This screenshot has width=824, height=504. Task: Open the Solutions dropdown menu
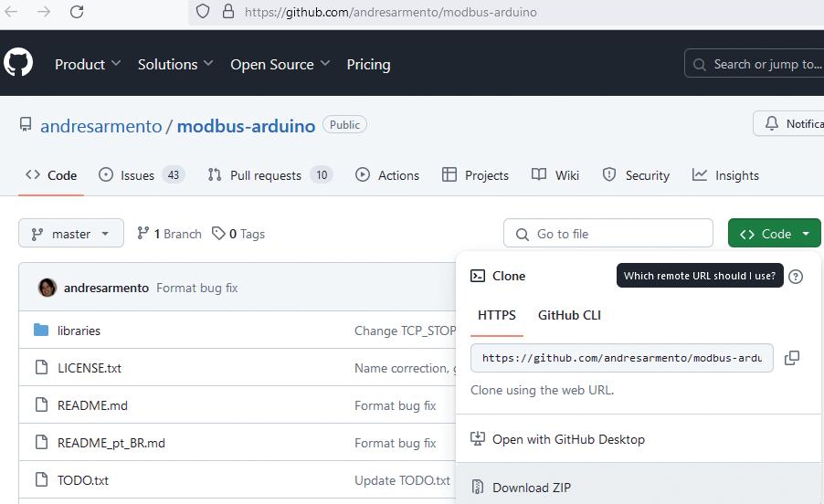tap(175, 64)
